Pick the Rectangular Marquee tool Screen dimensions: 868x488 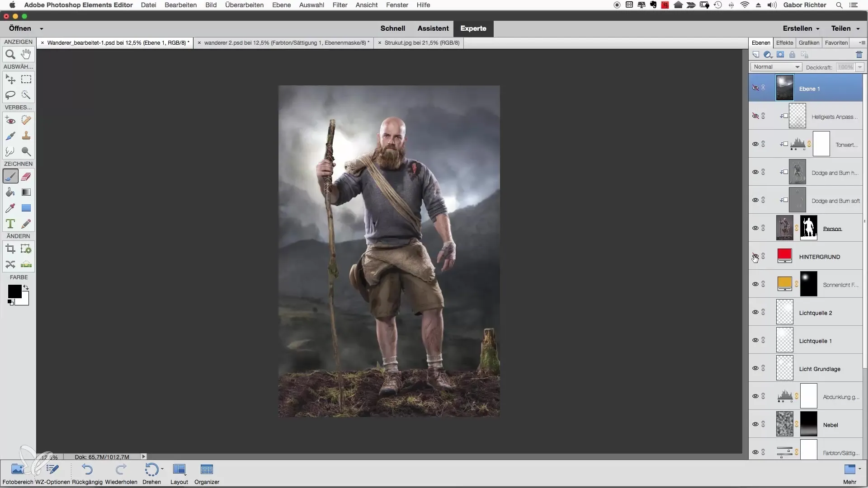(x=26, y=80)
